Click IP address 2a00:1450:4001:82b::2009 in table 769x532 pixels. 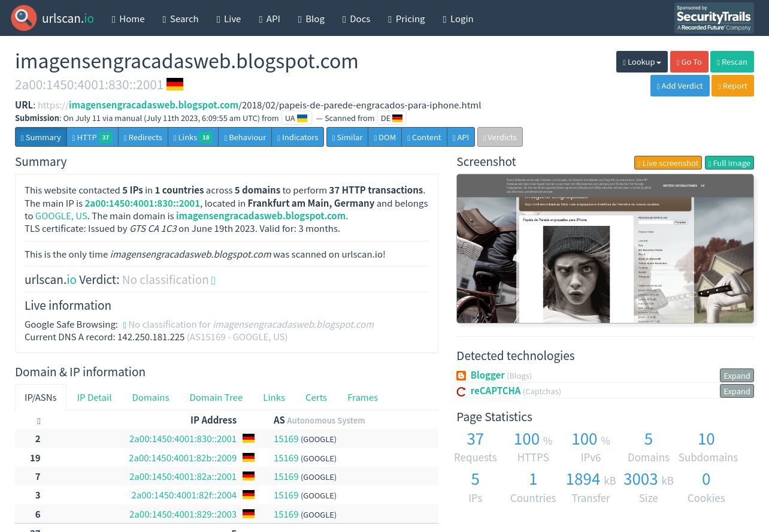coord(183,458)
